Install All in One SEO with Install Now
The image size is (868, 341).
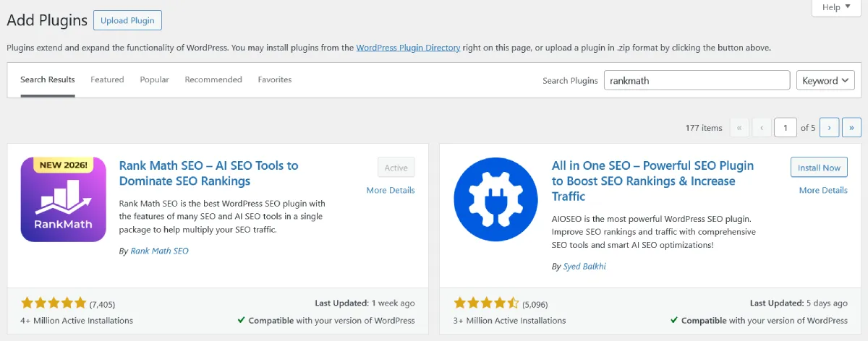819,168
